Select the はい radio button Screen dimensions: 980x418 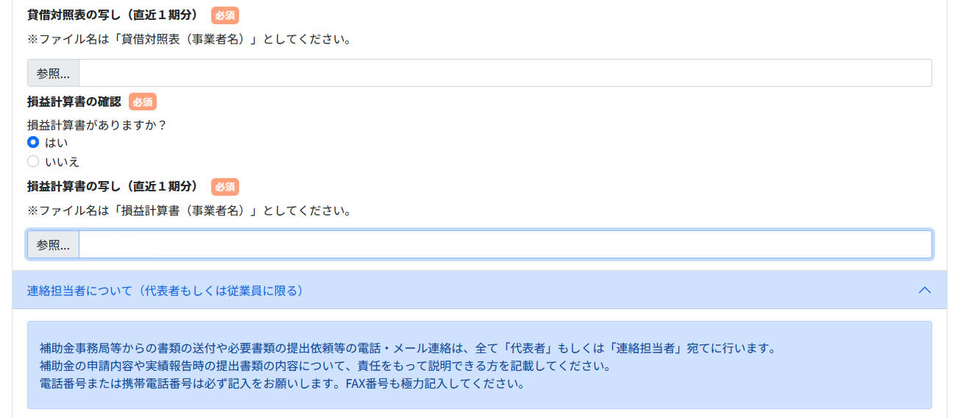tap(33, 143)
